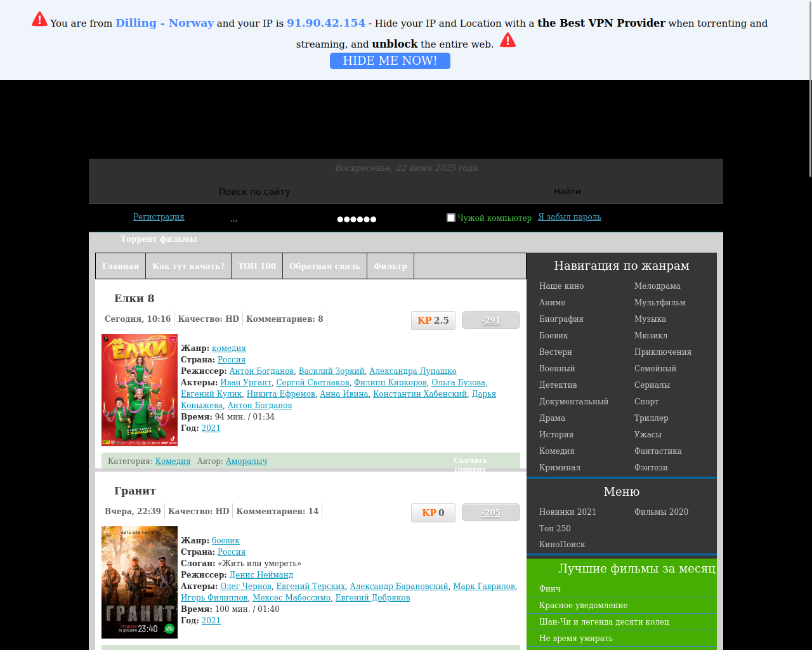This screenshot has width=812, height=650.
Task: Open actor Константин Хабенский link
Action: click(420, 394)
